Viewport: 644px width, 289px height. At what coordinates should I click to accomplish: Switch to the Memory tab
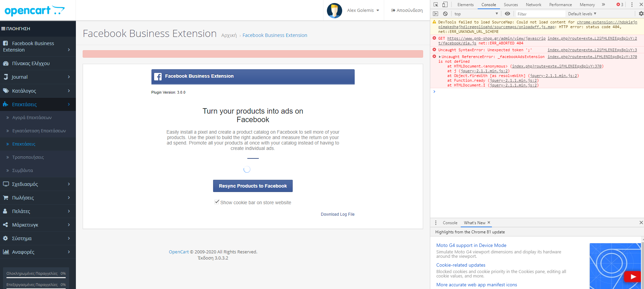click(x=587, y=5)
